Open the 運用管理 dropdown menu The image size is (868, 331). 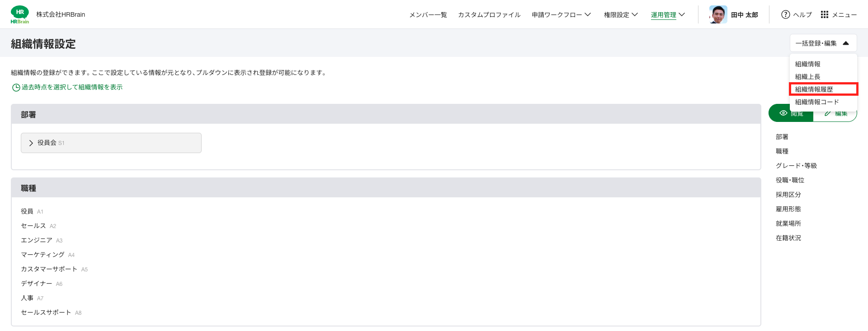click(668, 14)
